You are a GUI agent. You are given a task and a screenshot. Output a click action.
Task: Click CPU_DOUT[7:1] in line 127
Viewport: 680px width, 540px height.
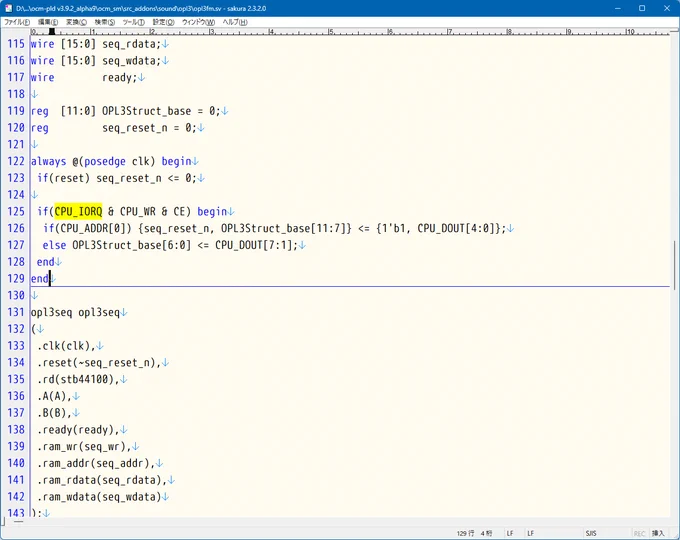[253, 245]
